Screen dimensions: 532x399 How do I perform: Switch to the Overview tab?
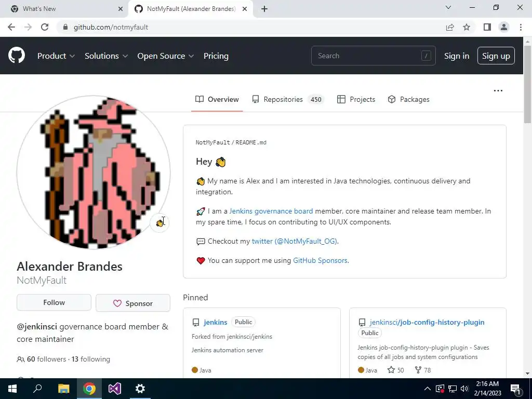(217, 99)
